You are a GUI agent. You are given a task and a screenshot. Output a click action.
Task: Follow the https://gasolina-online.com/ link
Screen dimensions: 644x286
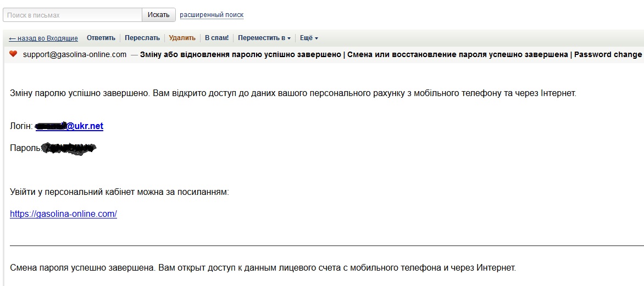[x=63, y=214]
